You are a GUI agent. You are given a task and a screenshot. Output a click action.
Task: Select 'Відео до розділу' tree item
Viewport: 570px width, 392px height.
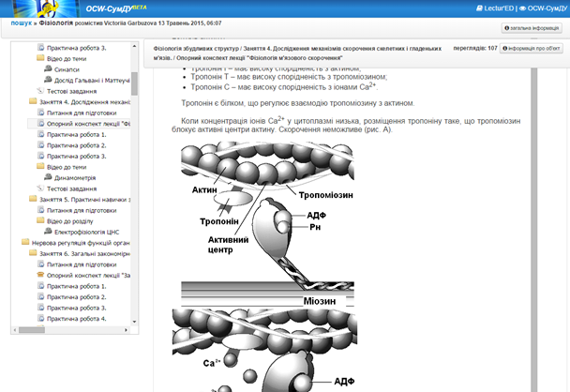[x=69, y=221]
